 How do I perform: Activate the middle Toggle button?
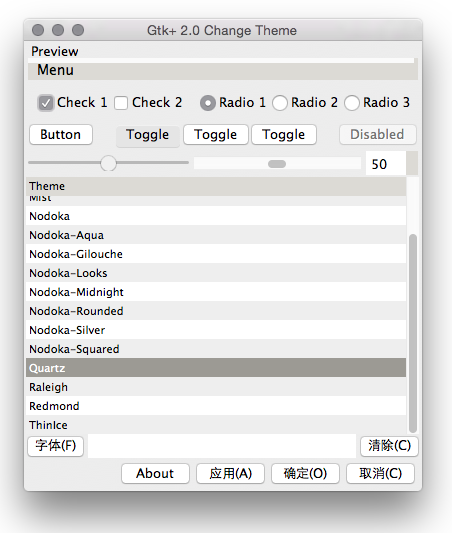pos(216,135)
